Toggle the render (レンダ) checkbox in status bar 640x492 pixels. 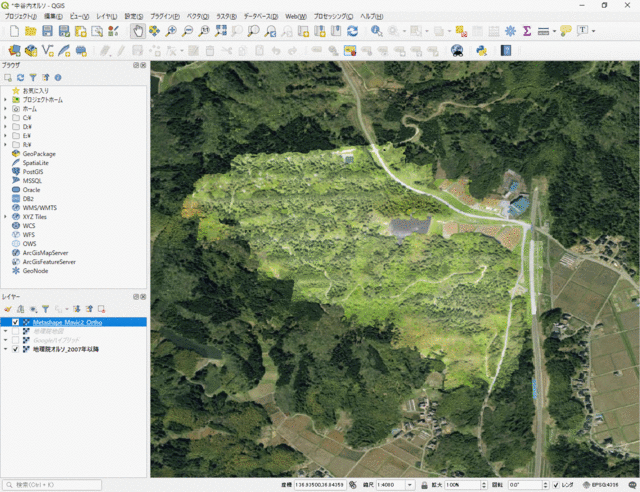pyautogui.click(x=556, y=485)
